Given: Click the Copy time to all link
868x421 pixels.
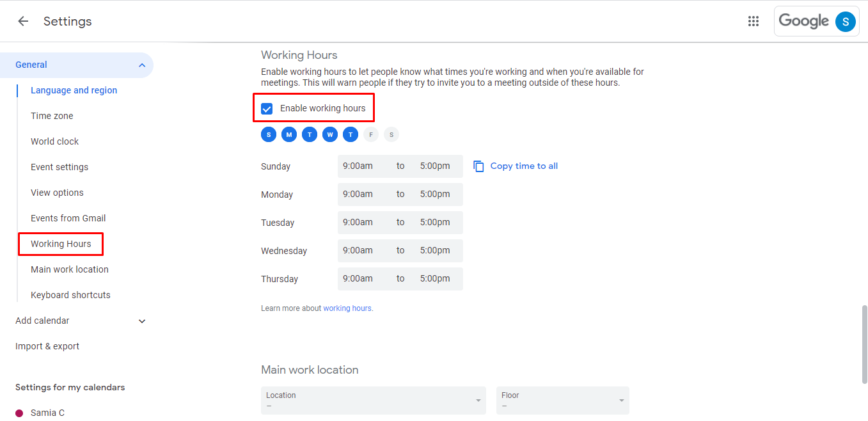Looking at the screenshot, I should click(524, 166).
